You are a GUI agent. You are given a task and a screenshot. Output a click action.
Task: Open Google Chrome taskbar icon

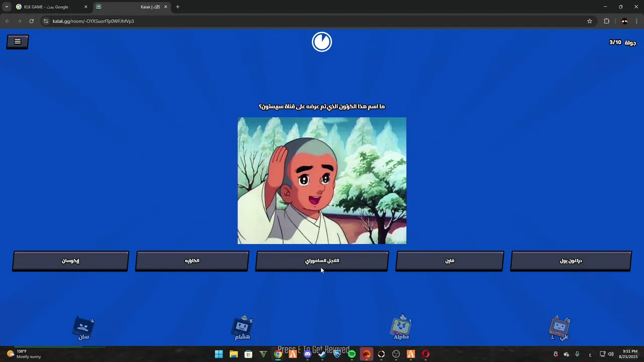point(278,354)
